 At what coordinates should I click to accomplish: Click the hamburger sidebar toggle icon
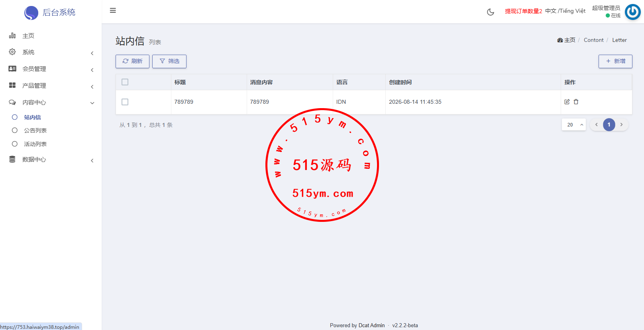(113, 10)
